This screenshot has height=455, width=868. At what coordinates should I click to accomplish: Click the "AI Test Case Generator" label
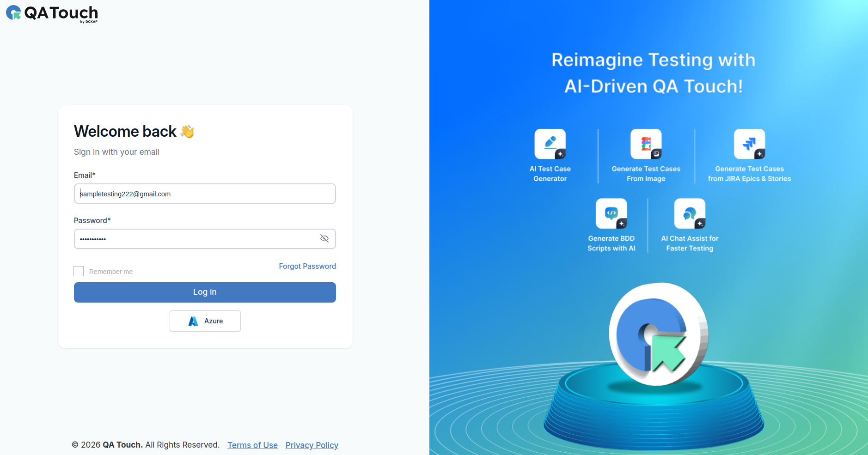(x=550, y=174)
